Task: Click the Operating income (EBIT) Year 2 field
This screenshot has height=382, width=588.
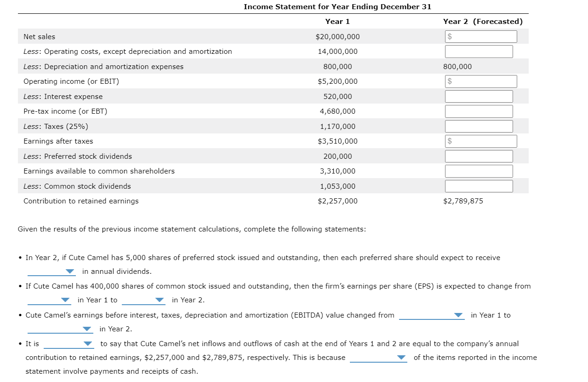Action: click(480, 81)
